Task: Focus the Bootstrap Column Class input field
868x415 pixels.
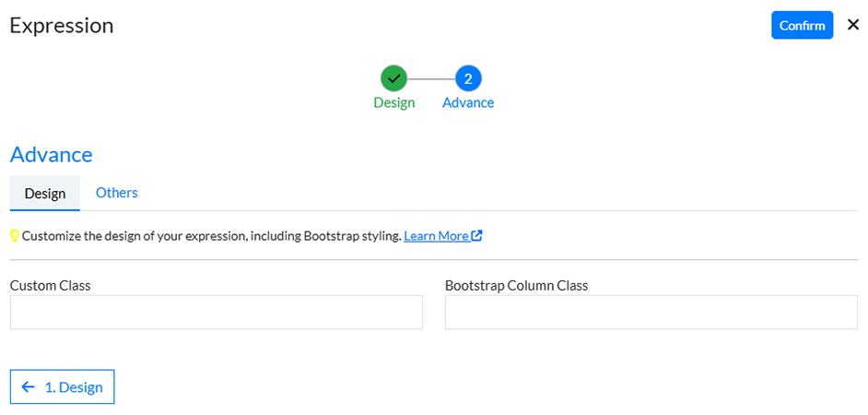Action: coord(651,313)
